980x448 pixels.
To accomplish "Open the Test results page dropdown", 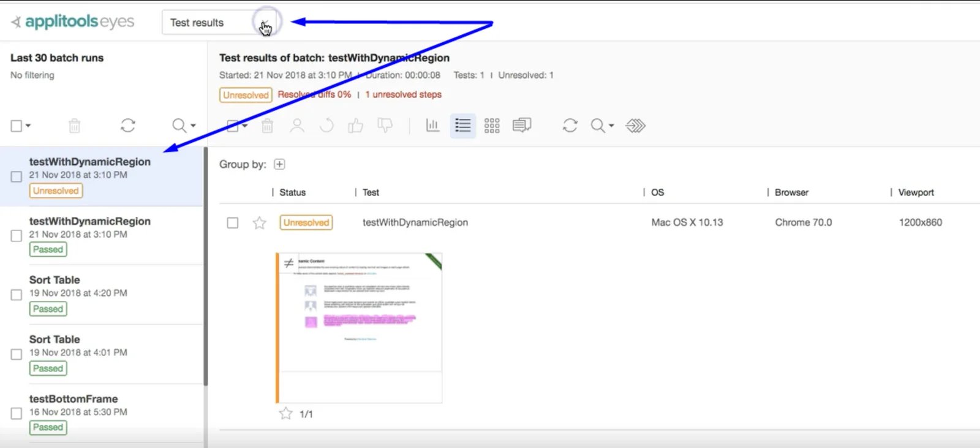I will point(218,23).
